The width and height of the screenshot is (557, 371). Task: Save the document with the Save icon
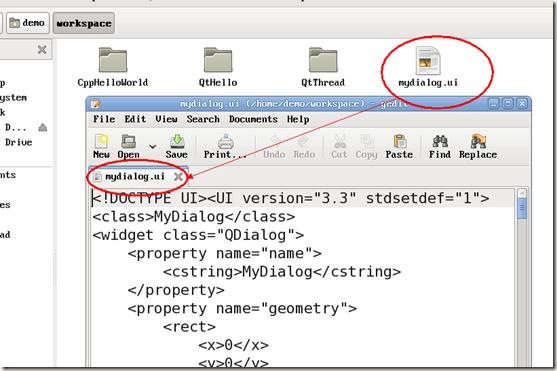177,141
